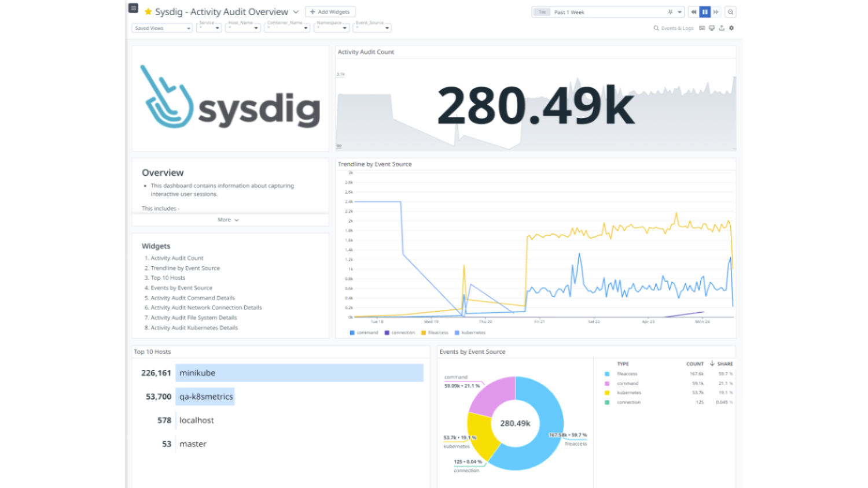Screen dimensions: 868x488
Task: Click the export/share icon near the gear
Action: click(x=721, y=28)
